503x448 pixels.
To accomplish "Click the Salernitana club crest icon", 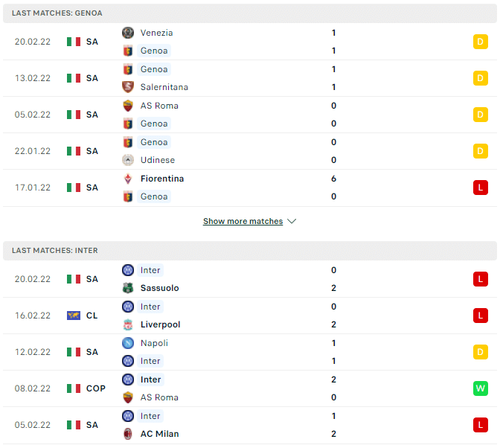I will pyautogui.click(x=129, y=88).
